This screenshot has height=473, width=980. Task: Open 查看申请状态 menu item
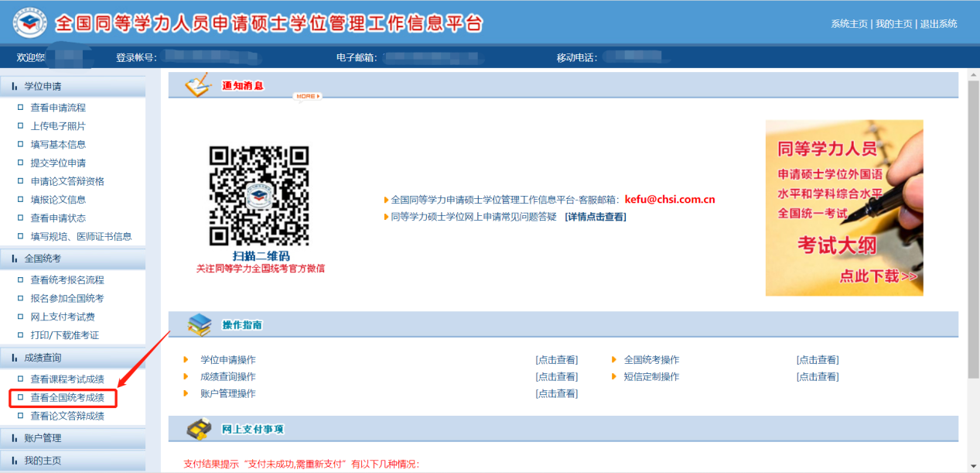[58, 218]
